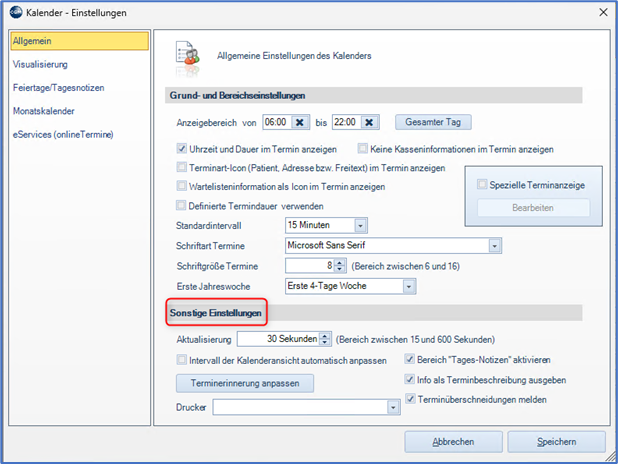Check Intervall der Kalenderansicht automatisch anpassen
This screenshot has width=618, height=464.
tap(181, 360)
